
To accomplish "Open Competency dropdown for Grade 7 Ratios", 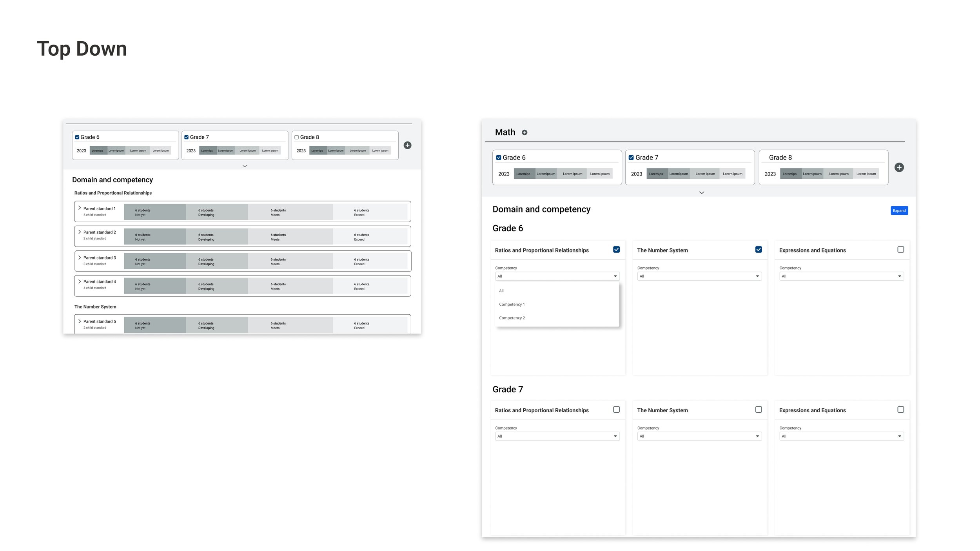I will point(557,436).
